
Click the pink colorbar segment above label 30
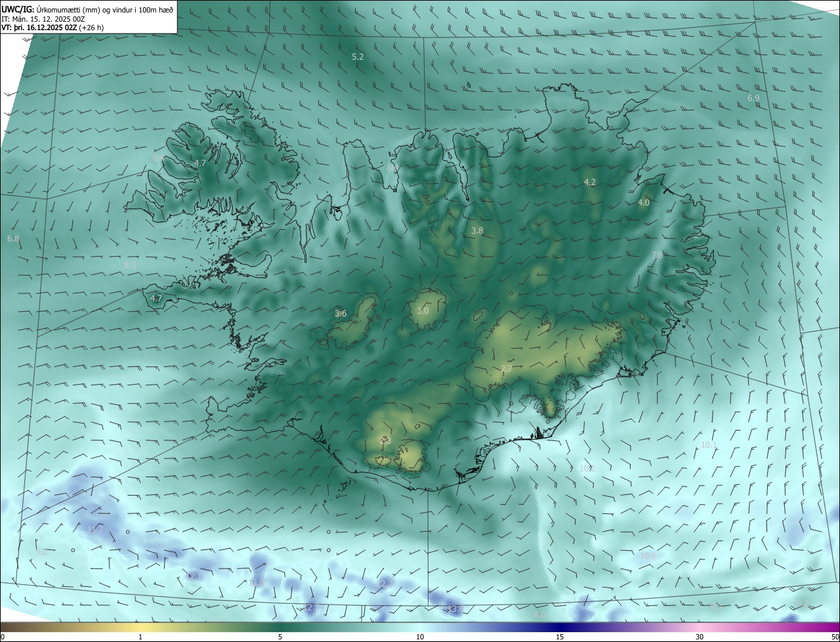click(700, 627)
